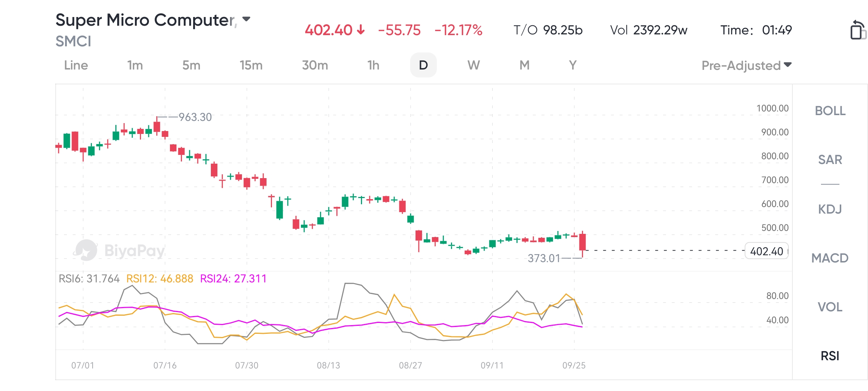Click the 08/13 date axis label
The height and width of the screenshot is (391, 868).
pos(328,365)
